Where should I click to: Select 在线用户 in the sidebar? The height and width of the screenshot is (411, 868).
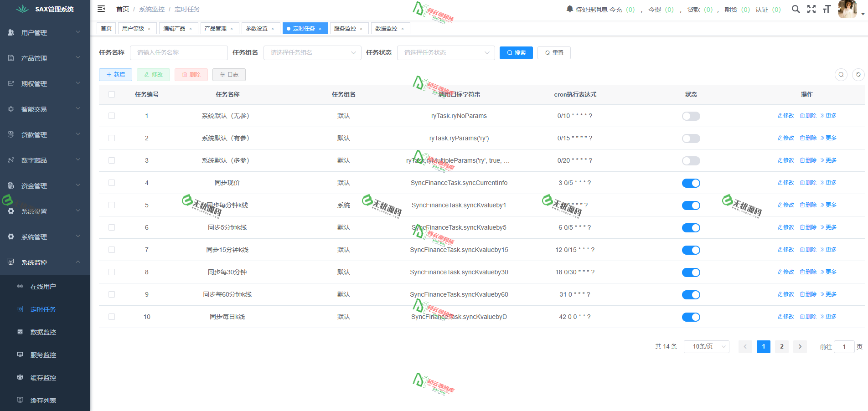pos(42,286)
